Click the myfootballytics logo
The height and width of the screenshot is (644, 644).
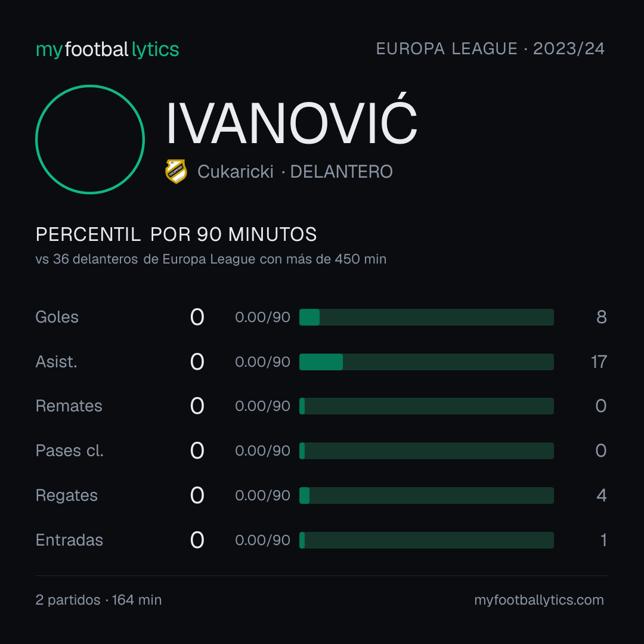tap(107, 49)
